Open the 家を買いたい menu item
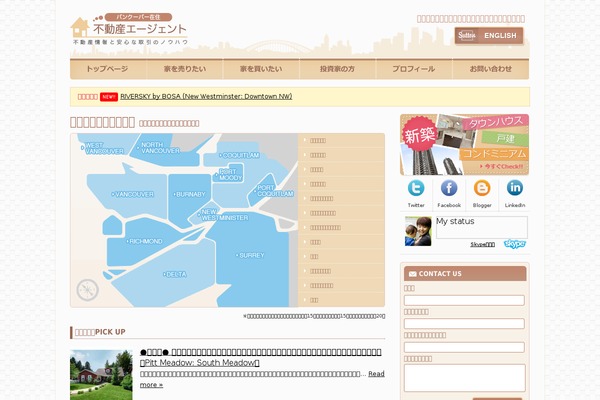Viewport: 600px width, 400px height. [x=261, y=69]
